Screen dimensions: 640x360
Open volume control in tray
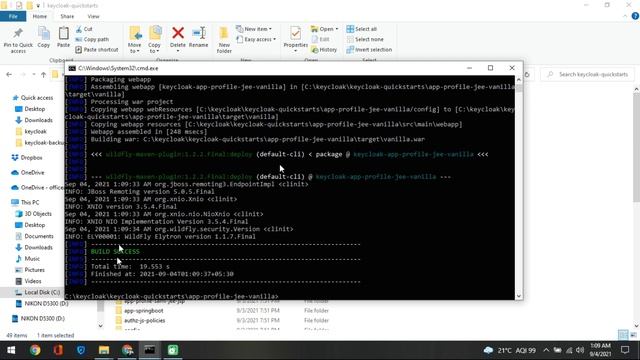[x=580, y=350]
